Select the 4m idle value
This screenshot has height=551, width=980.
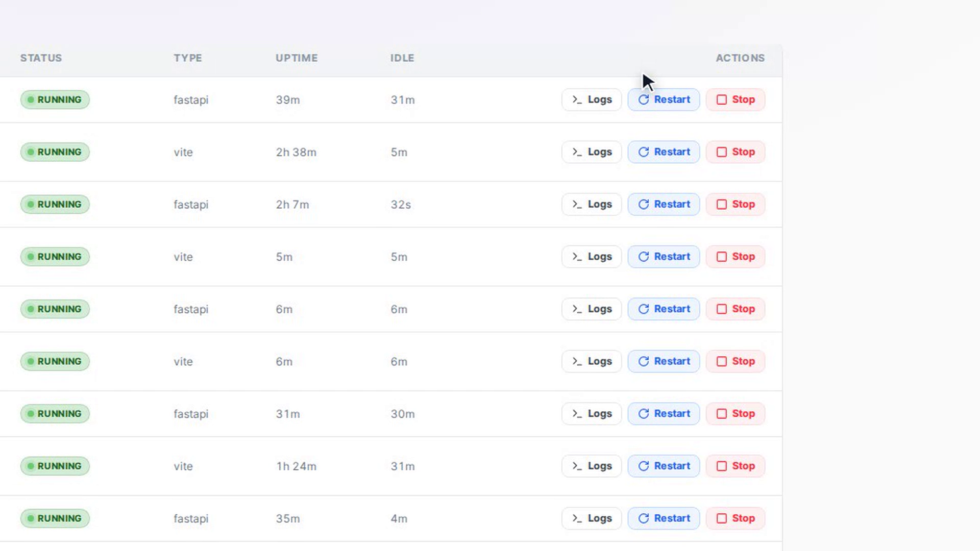point(399,519)
